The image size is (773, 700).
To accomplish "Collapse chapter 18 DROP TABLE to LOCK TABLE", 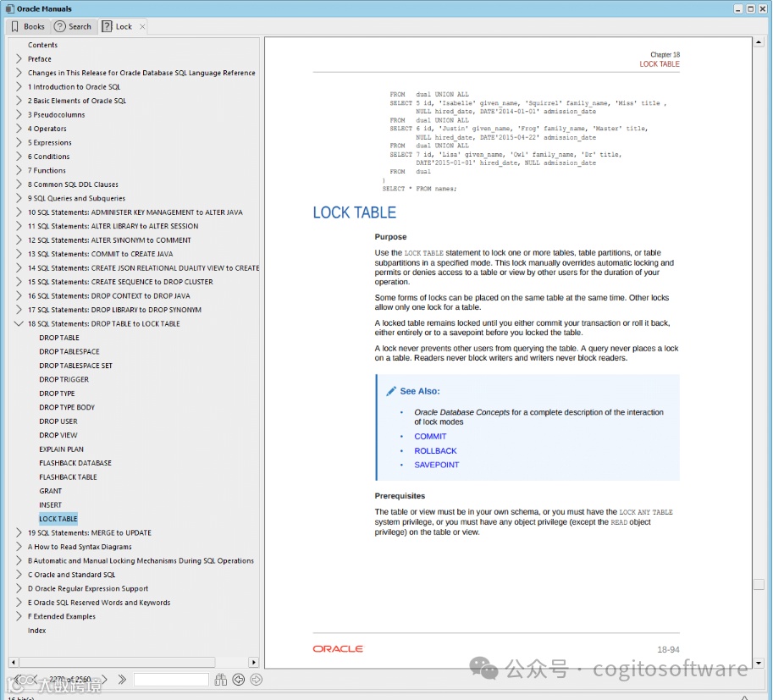I will click(x=19, y=324).
